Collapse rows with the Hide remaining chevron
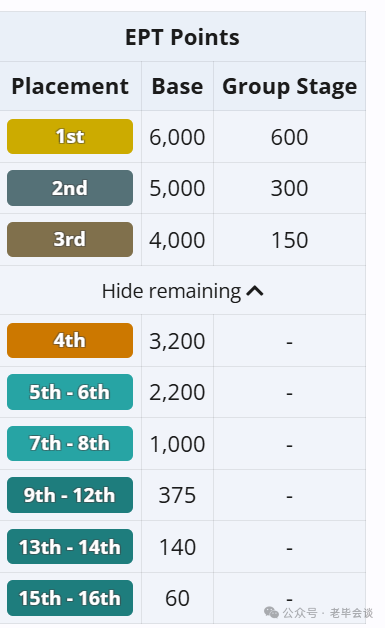This screenshot has width=385, height=628. point(255,291)
